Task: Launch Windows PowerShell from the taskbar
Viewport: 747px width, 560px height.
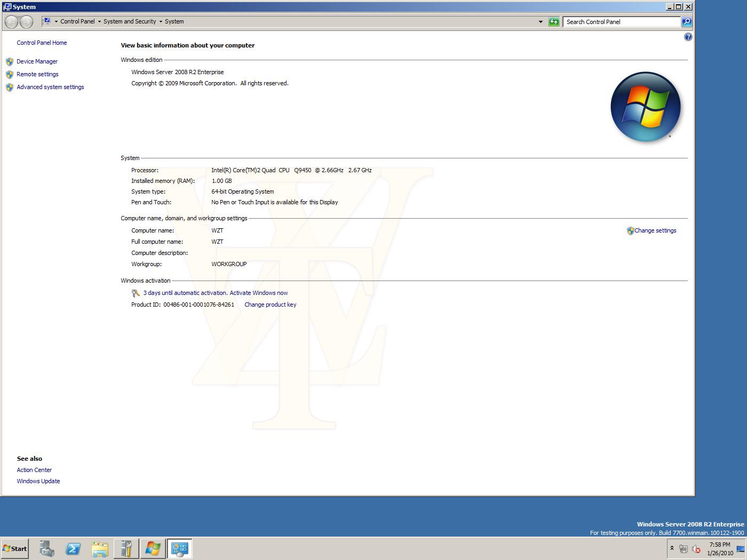Action: pos(73,549)
